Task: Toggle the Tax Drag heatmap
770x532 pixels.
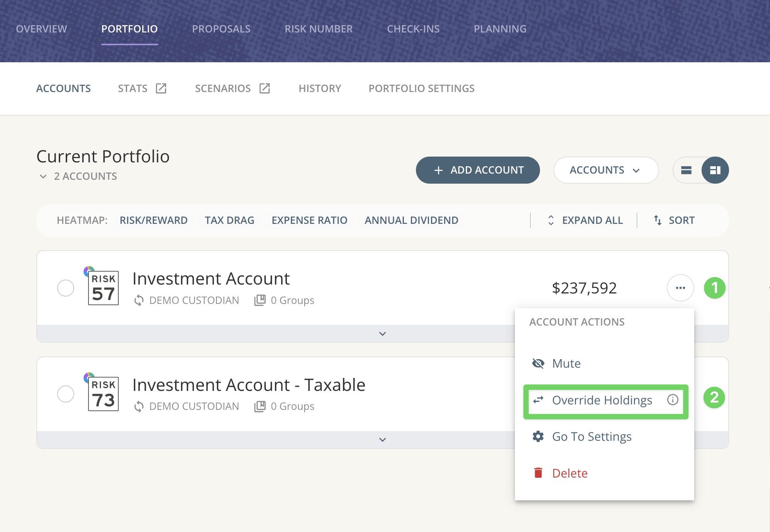Action: (x=230, y=220)
